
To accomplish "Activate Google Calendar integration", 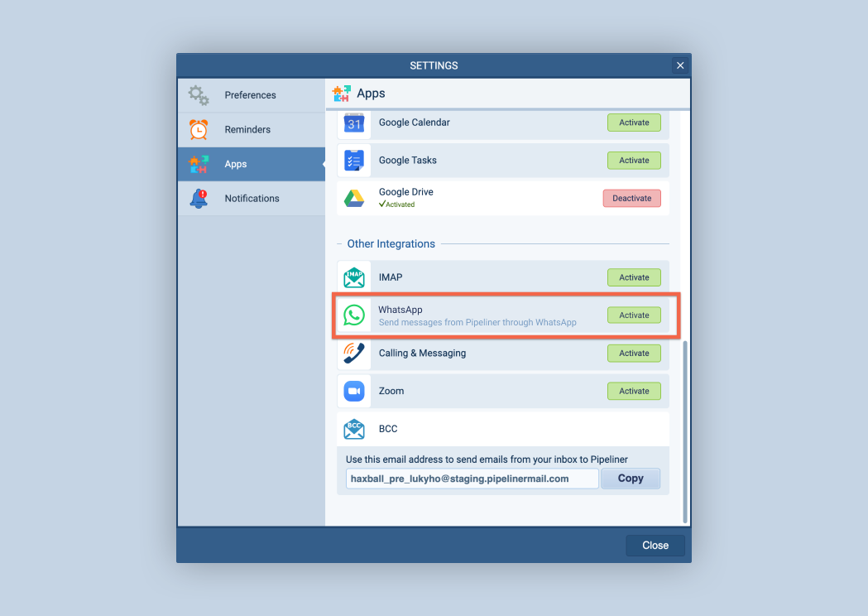I will 634,123.
